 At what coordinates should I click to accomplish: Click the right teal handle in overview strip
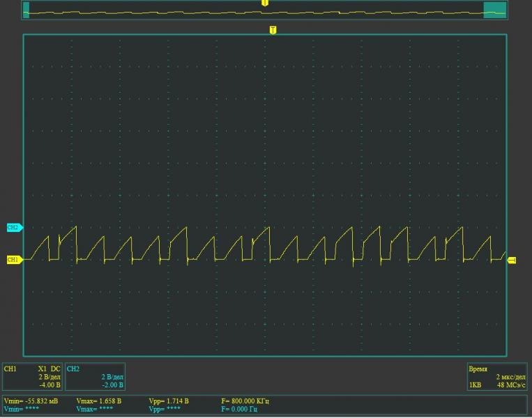[x=494, y=10]
